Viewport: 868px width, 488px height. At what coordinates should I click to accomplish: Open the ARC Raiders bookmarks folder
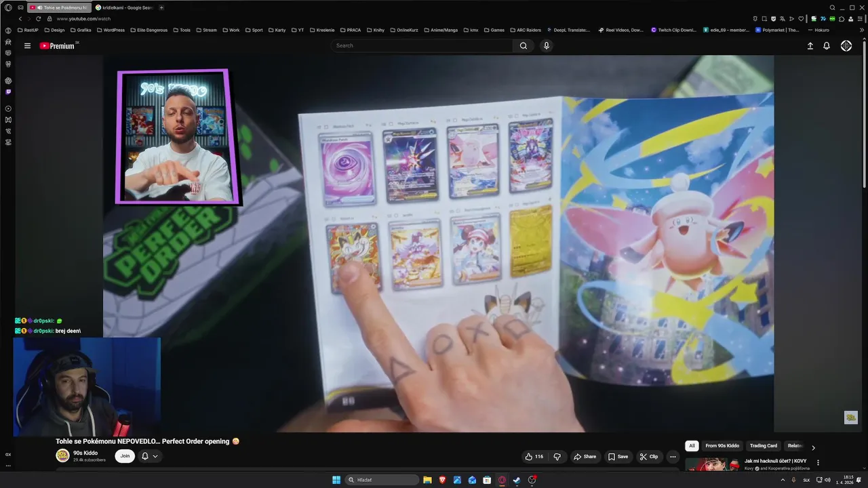click(525, 30)
